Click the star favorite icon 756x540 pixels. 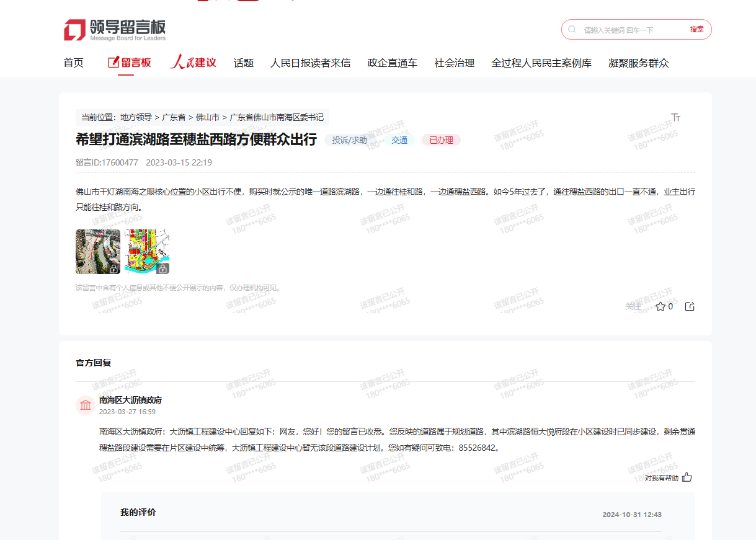(x=660, y=306)
